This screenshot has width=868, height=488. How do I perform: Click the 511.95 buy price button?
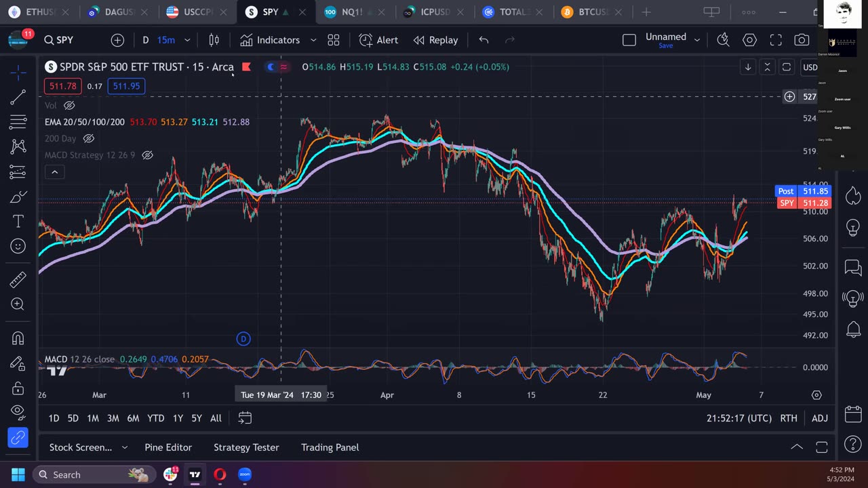point(126,86)
